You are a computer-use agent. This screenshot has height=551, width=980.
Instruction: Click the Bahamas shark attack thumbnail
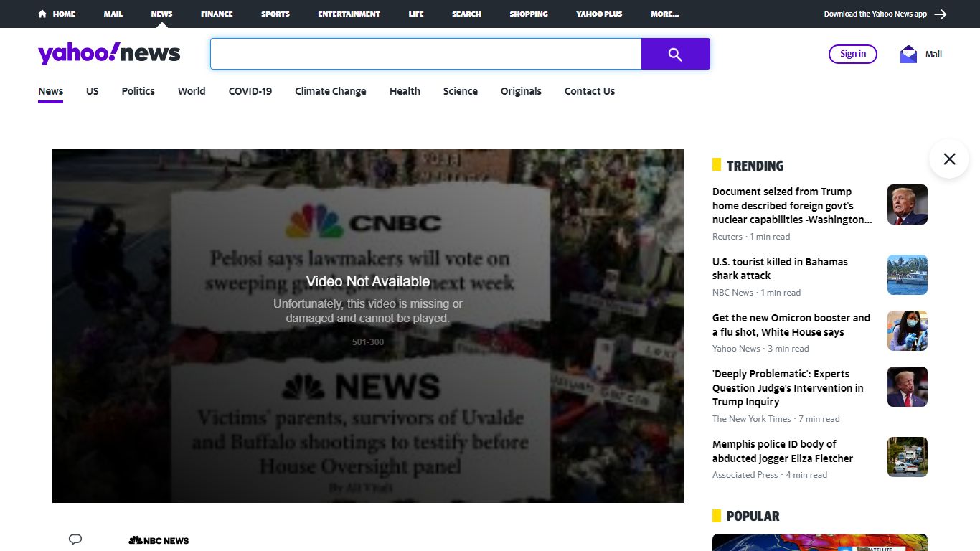coord(908,275)
